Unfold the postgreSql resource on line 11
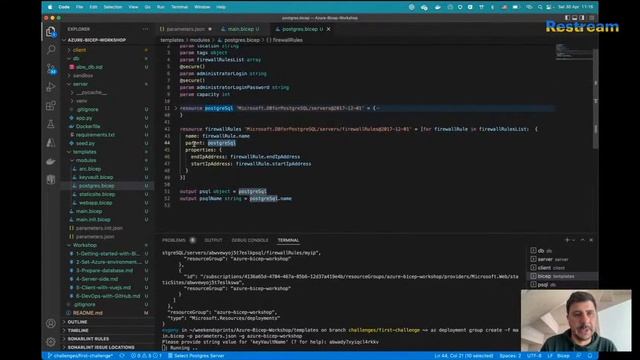Image resolution: width=640 pixels, height=360 pixels. [x=176, y=108]
